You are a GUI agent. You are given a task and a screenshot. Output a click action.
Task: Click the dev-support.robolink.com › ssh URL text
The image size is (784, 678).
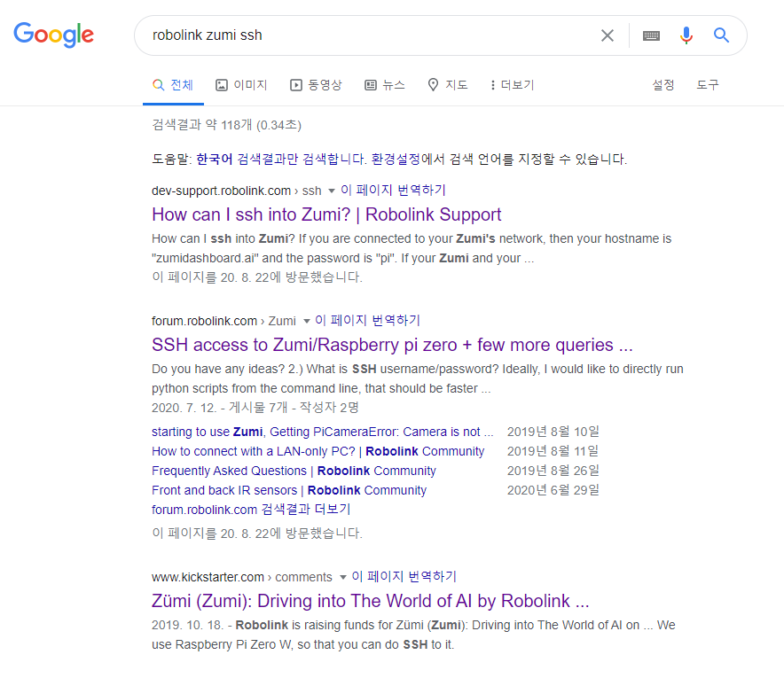(x=237, y=191)
